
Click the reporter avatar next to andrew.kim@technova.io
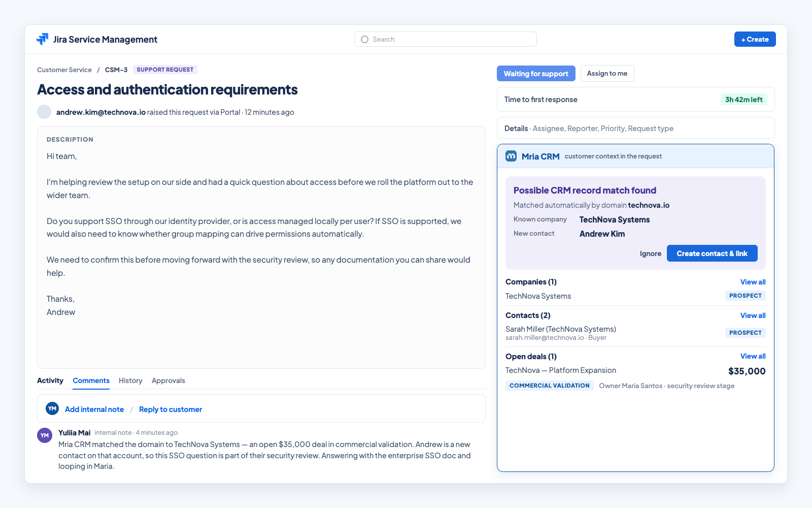[44, 112]
